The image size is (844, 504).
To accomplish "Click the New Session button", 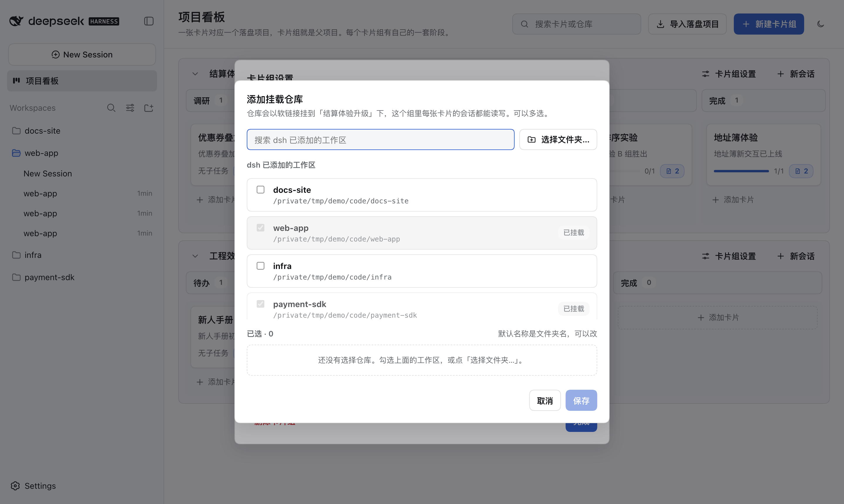I will [82, 54].
